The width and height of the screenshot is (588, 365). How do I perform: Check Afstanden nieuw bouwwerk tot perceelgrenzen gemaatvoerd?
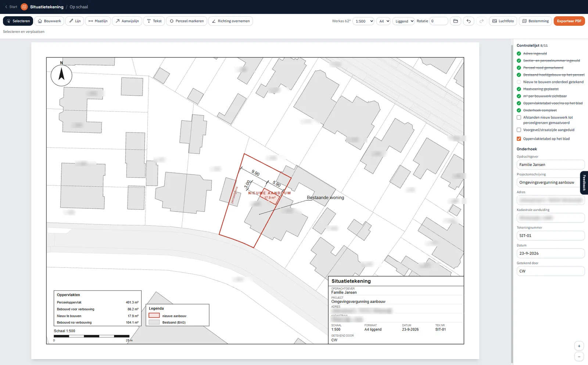pos(519,118)
